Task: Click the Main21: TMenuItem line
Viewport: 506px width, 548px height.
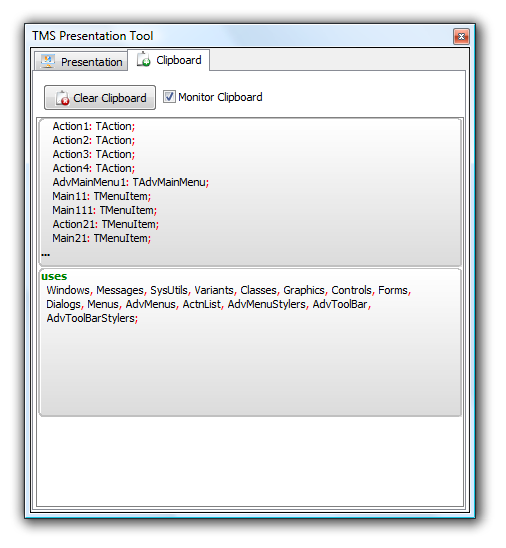Action: tap(102, 238)
